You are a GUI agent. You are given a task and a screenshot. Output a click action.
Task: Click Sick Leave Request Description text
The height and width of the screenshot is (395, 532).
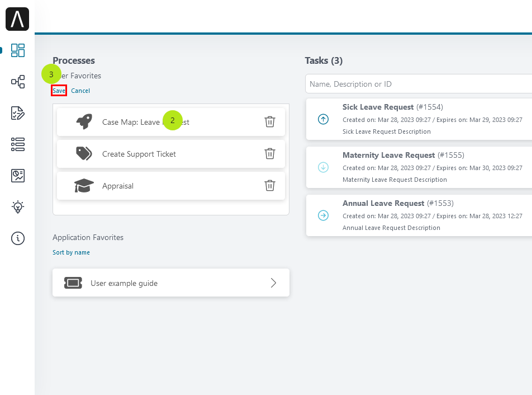[x=387, y=131]
